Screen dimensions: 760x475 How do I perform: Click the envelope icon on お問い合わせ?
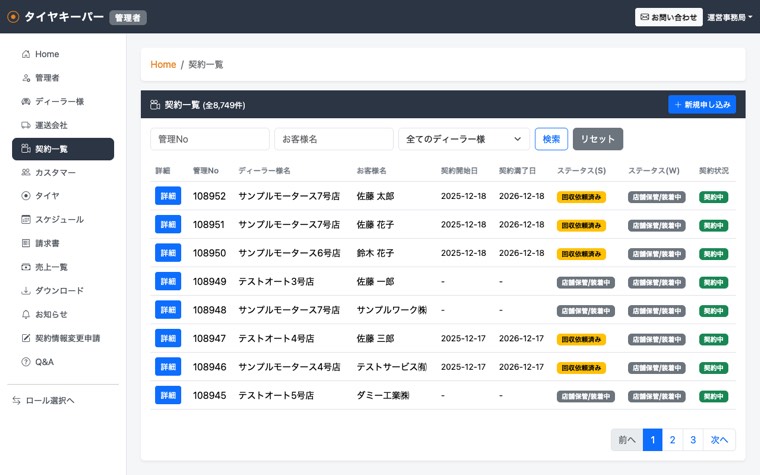pos(645,17)
